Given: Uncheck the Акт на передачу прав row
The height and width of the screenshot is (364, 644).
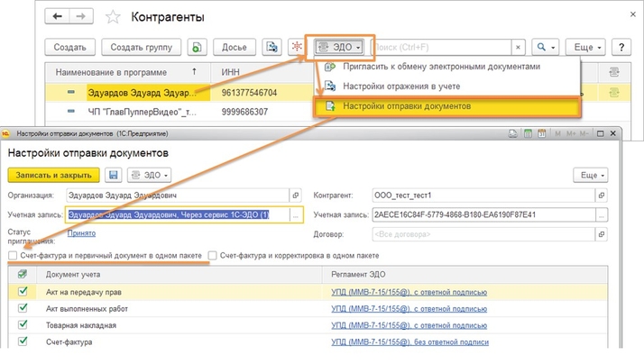Looking at the screenshot, I should pos(23,292).
